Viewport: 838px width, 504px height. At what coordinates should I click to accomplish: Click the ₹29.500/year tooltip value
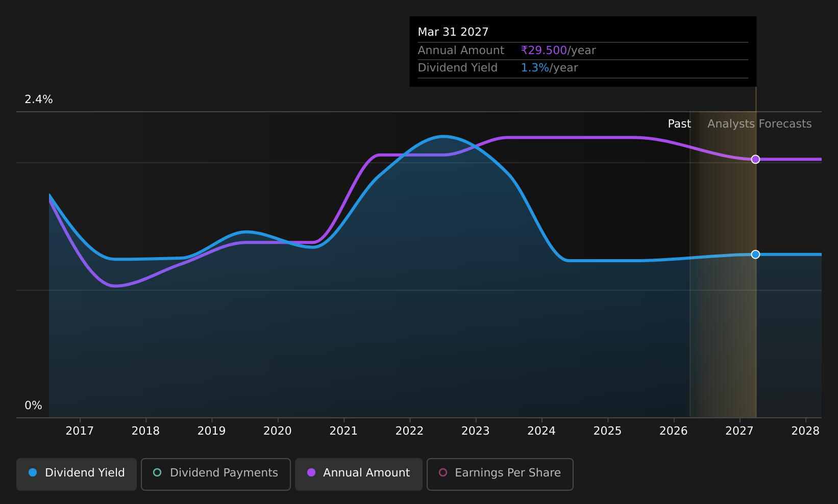click(558, 51)
